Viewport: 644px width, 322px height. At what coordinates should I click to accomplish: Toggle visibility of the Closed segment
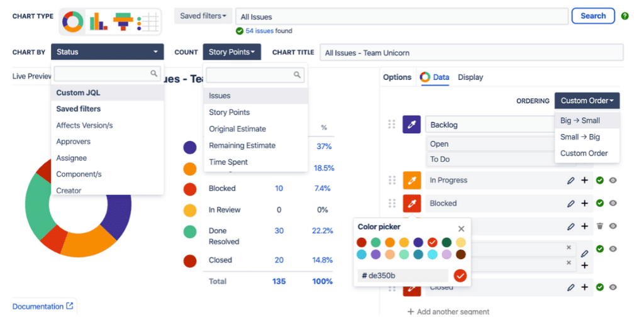click(613, 287)
